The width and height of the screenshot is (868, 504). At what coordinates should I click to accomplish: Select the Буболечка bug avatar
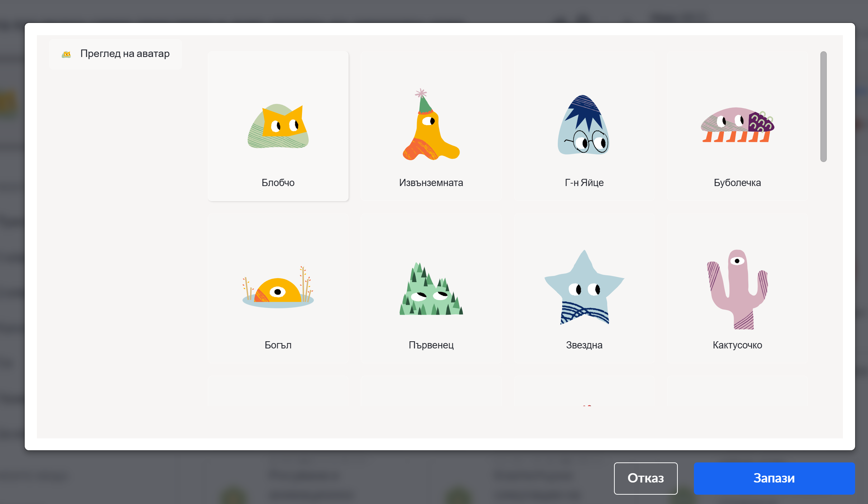coord(737,126)
